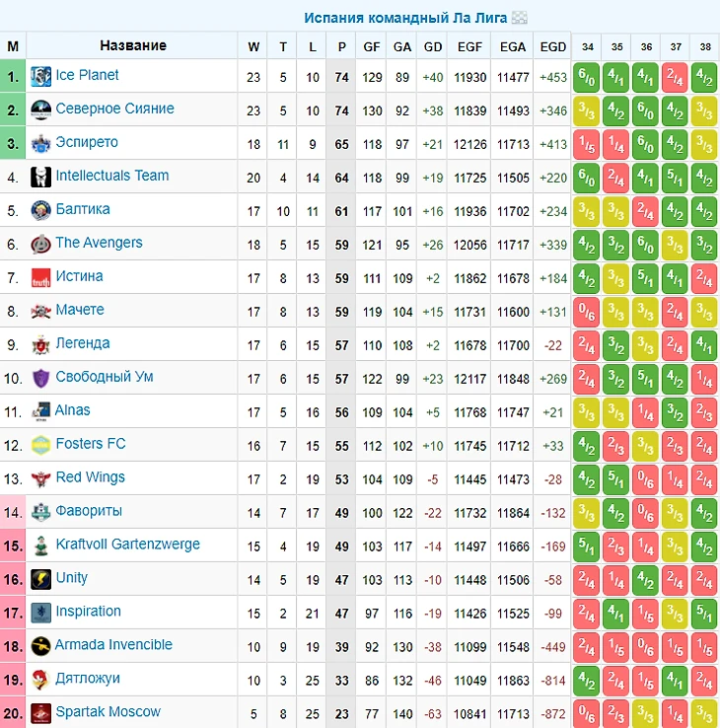720x728 pixels.
Task: Click the Ice Planet team logo icon
Action: (40, 77)
